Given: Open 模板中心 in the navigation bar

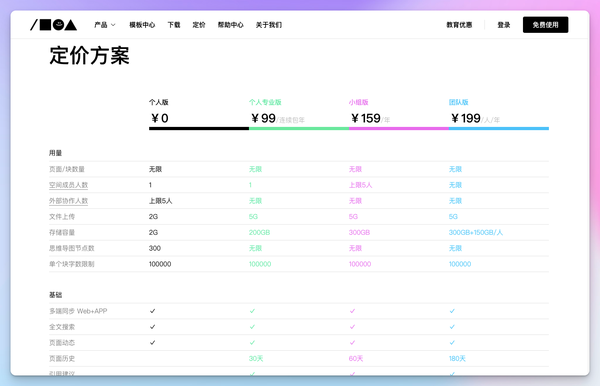Looking at the screenshot, I should point(142,25).
